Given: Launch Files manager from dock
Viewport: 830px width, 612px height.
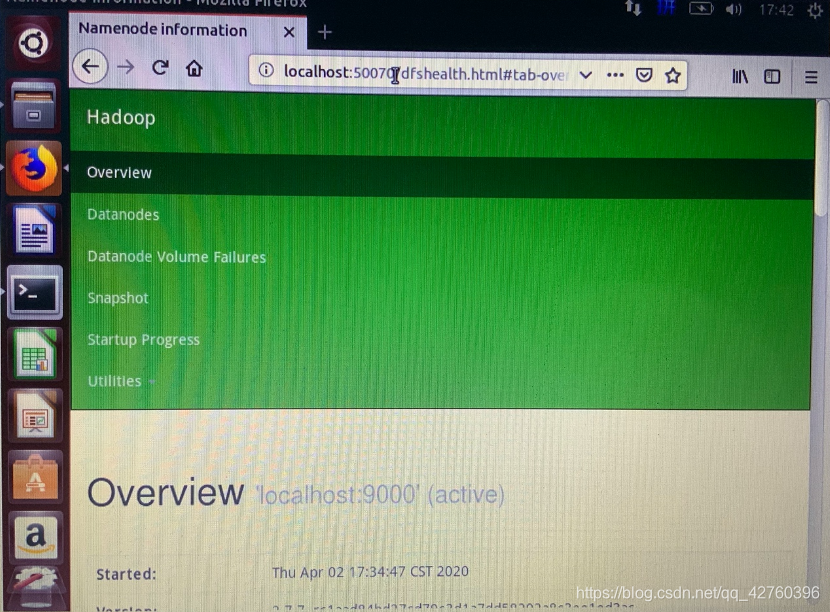Looking at the screenshot, I should pos(33,106).
